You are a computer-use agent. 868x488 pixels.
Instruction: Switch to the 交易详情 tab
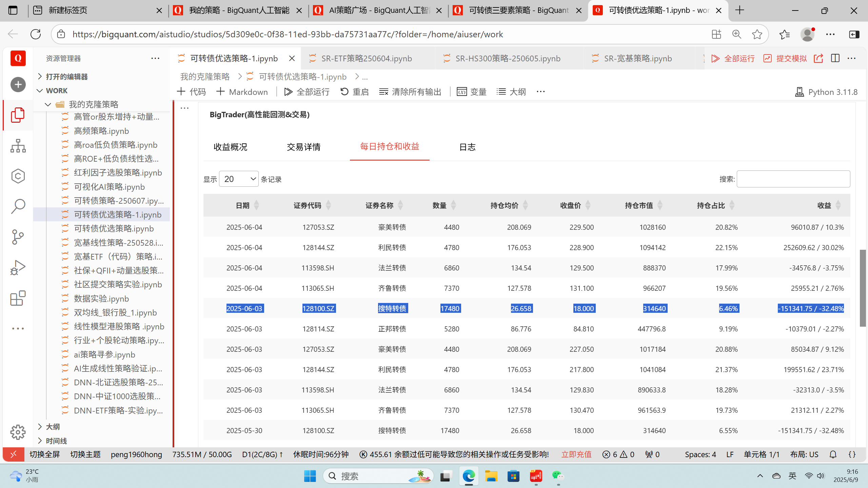tap(303, 147)
